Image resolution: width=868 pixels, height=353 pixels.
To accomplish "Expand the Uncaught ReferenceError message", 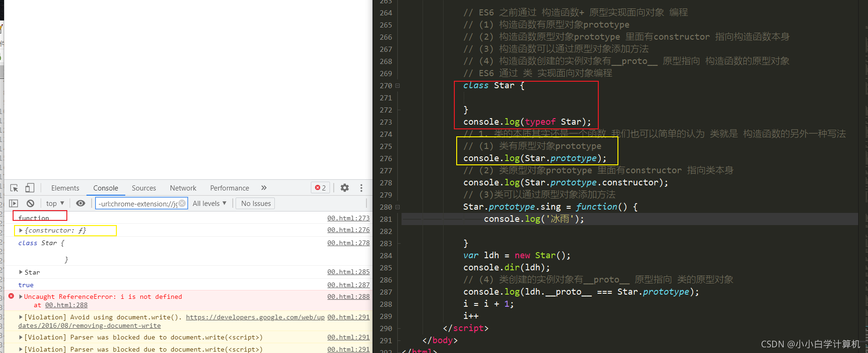I will click(x=21, y=297).
